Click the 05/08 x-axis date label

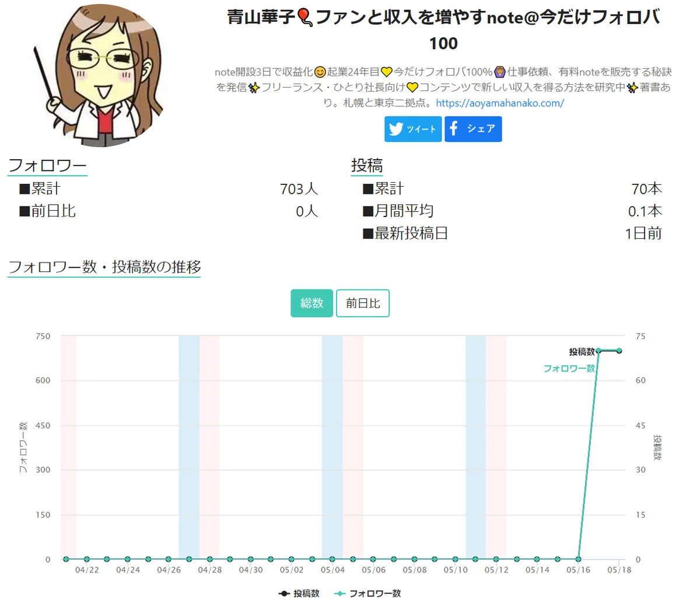(x=415, y=570)
